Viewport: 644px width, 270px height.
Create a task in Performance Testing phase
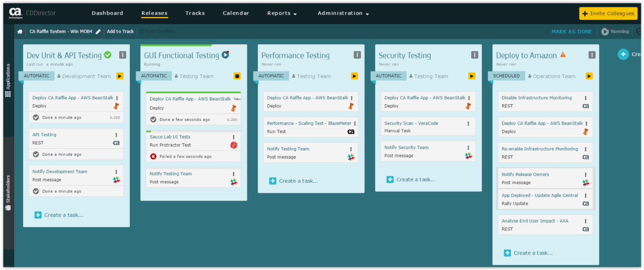tap(294, 181)
